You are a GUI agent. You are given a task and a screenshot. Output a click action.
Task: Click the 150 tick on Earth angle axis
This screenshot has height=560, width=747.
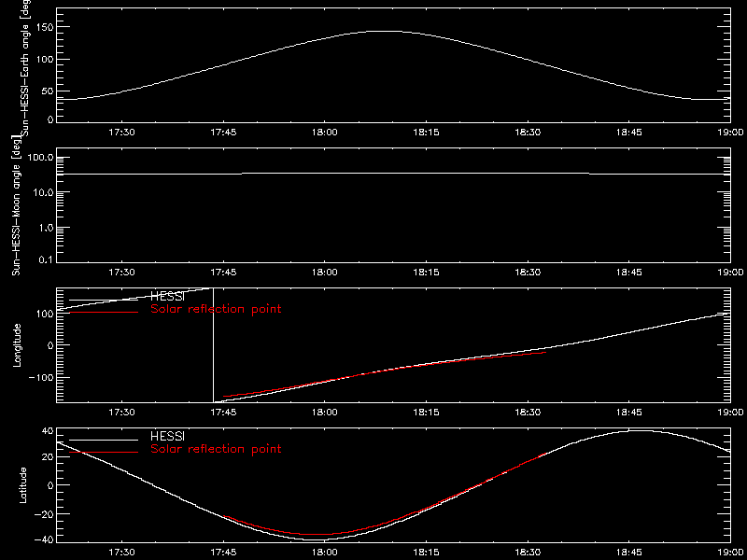(x=43, y=28)
